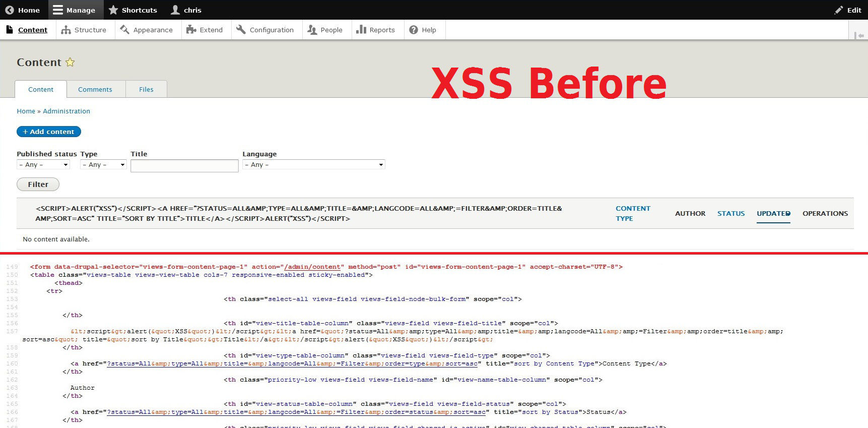Image resolution: width=868 pixels, height=428 pixels.
Task: Open the Configuration menu item
Action: 267,30
